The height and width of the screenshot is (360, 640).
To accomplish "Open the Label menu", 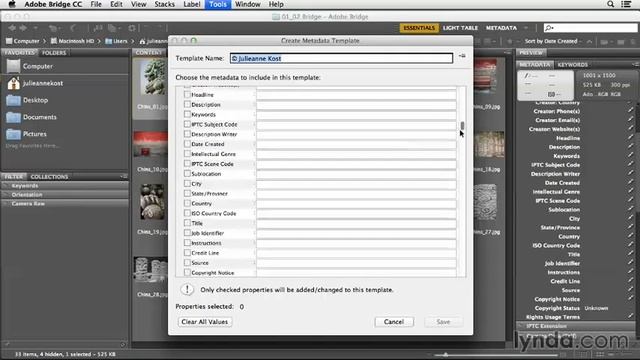I will 191,4.
